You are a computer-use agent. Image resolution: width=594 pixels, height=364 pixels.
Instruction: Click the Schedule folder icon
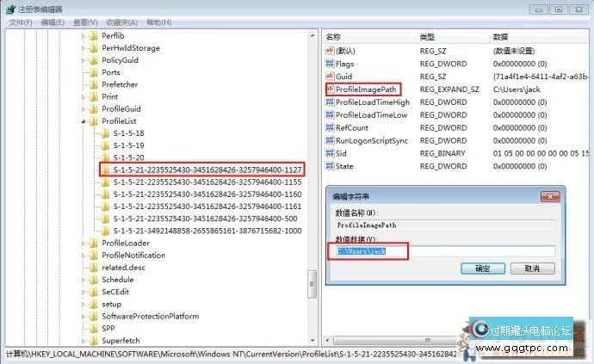93,280
